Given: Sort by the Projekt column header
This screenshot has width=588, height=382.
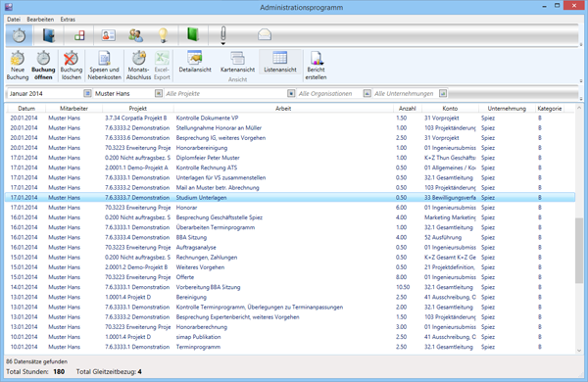Looking at the screenshot, I should pyautogui.click(x=137, y=109).
